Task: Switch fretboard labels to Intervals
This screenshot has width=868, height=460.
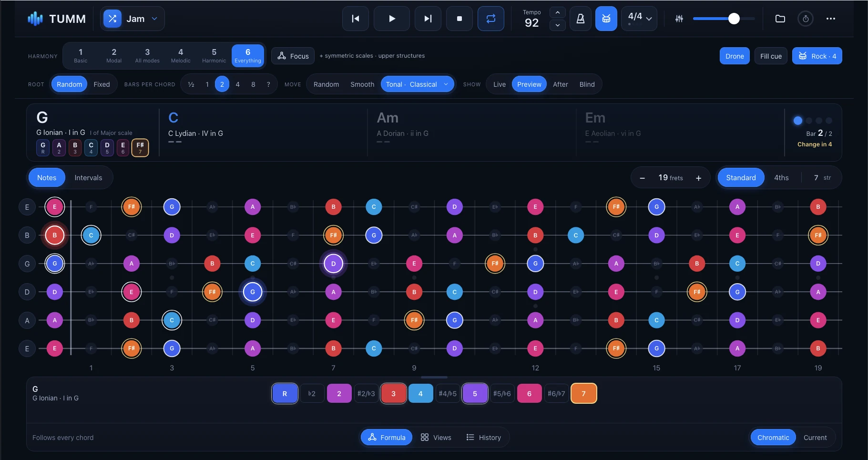Action: (88, 178)
